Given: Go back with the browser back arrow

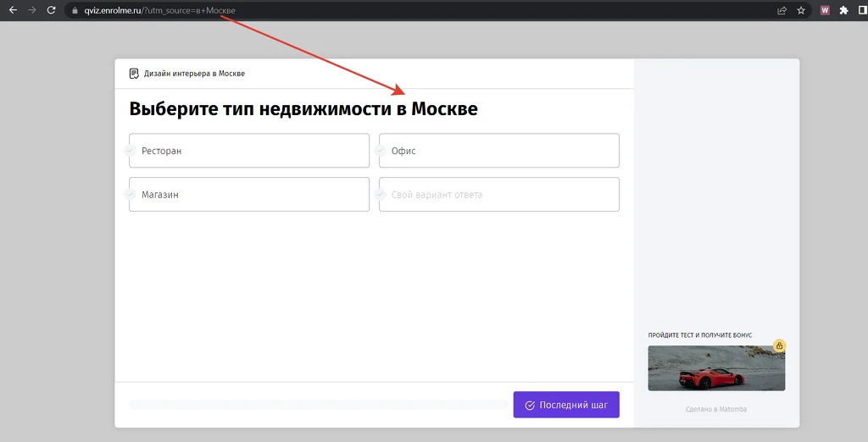Looking at the screenshot, I should point(13,10).
